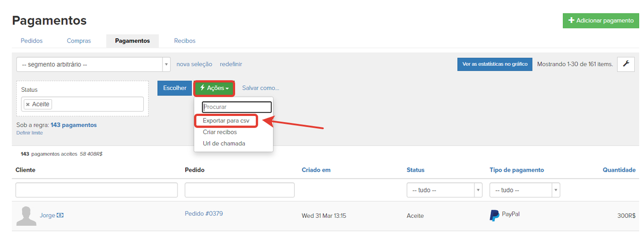Viewport: 644px width, 235px height.
Task: Click the card icon next to Jorge
Action: [x=60, y=216]
